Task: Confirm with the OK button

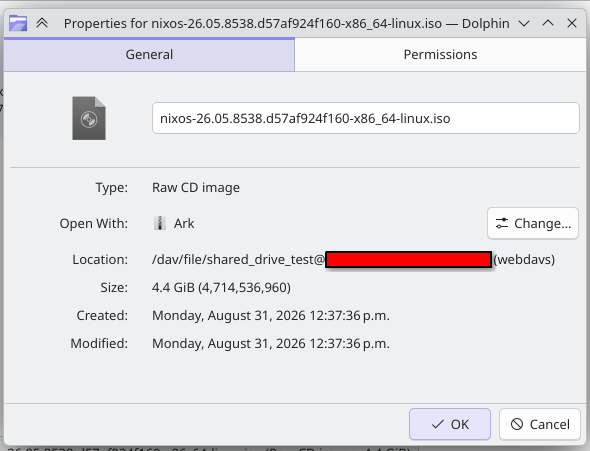Action: coord(450,424)
